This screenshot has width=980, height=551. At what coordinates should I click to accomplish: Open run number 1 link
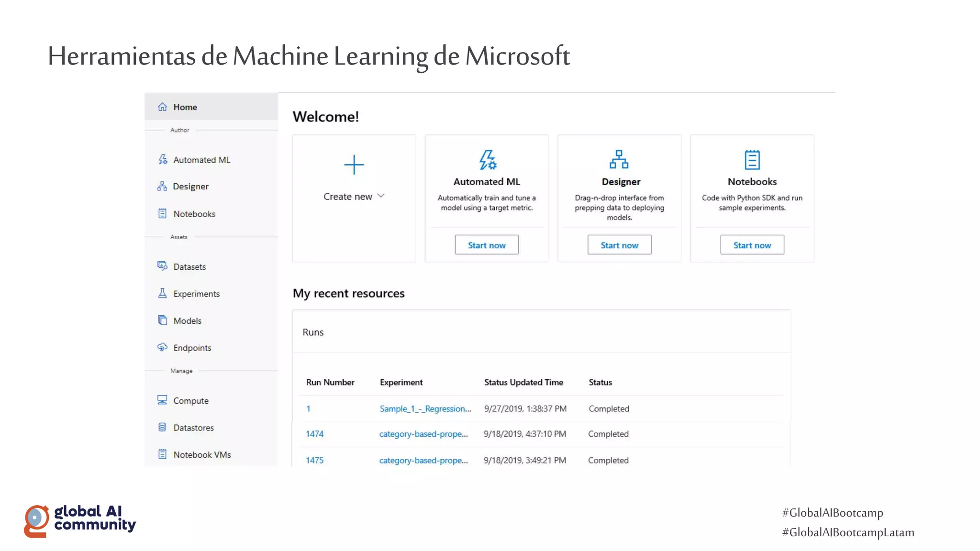[308, 408]
